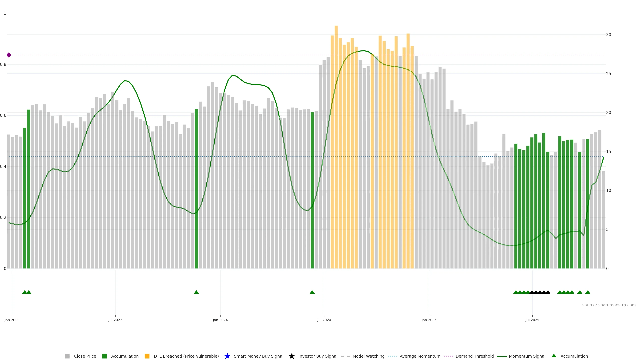
Task: Click the green Accumulation square legend swatch
Action: (x=104, y=356)
